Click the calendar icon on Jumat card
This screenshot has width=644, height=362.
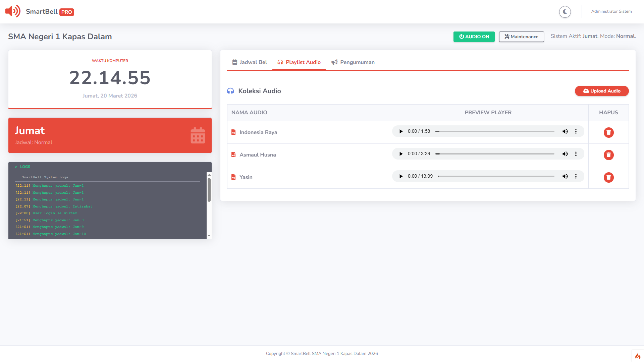[198, 135]
